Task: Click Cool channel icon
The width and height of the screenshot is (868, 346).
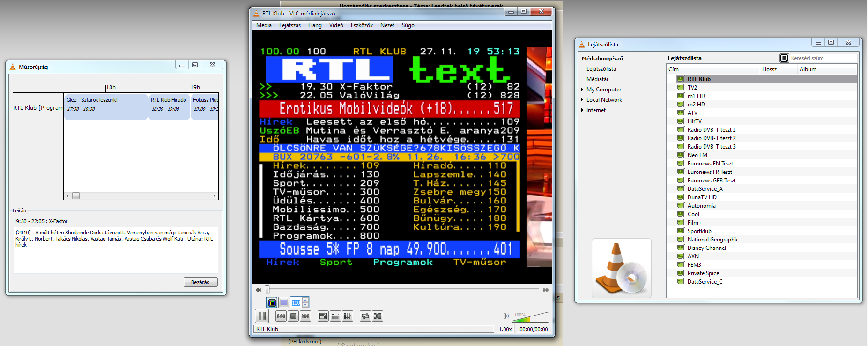Action: click(681, 214)
